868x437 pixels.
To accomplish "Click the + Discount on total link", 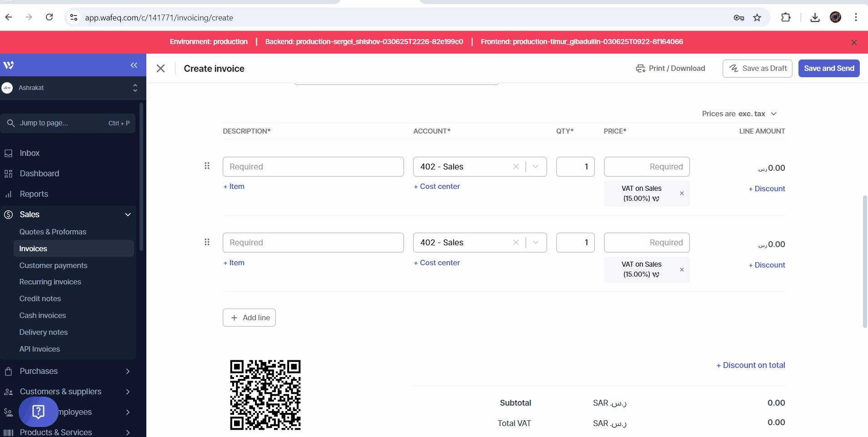I will coord(750,365).
